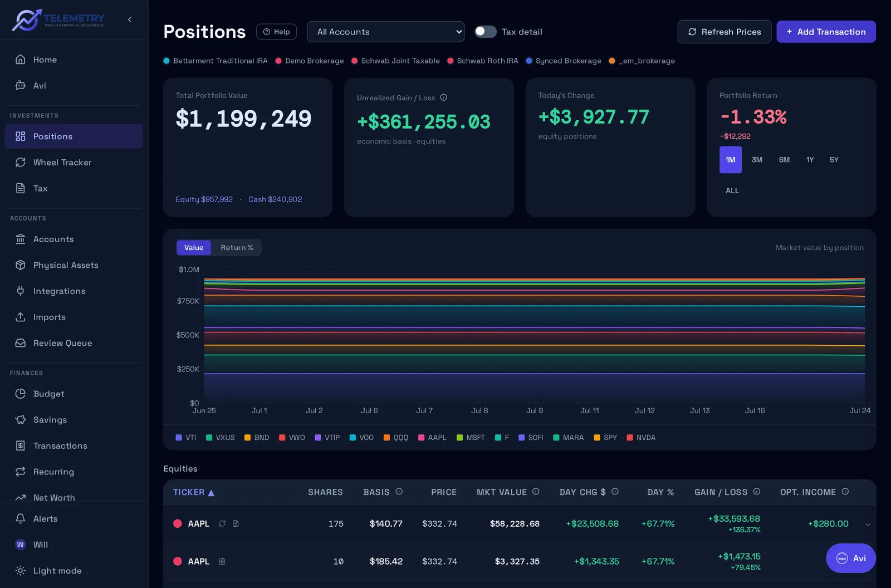Sort the table by the TICKER column
Screen dimensions: 891x588
(193, 492)
